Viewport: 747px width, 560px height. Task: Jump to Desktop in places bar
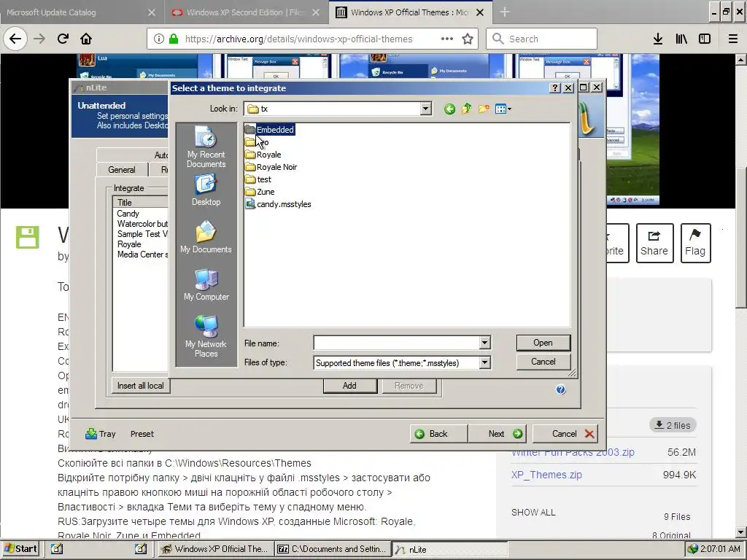tap(206, 190)
